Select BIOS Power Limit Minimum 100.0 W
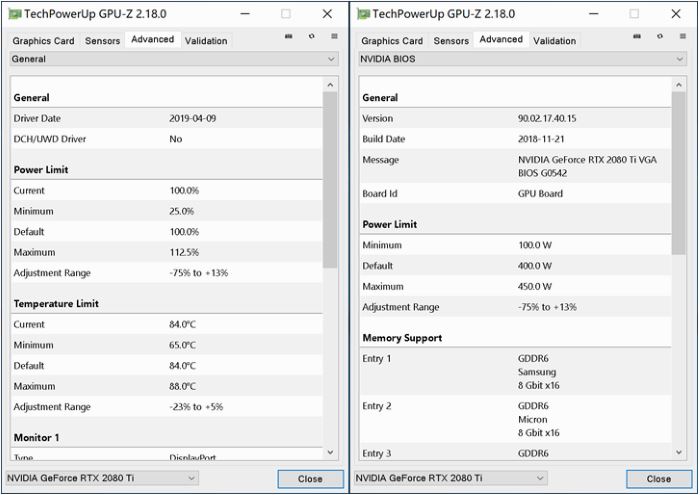700x495 pixels. pyautogui.click(x=535, y=245)
